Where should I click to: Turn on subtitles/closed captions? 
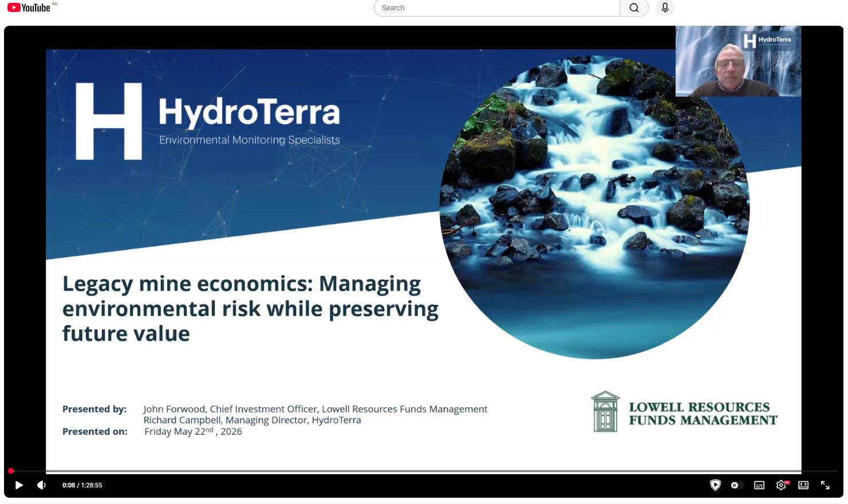click(x=759, y=485)
